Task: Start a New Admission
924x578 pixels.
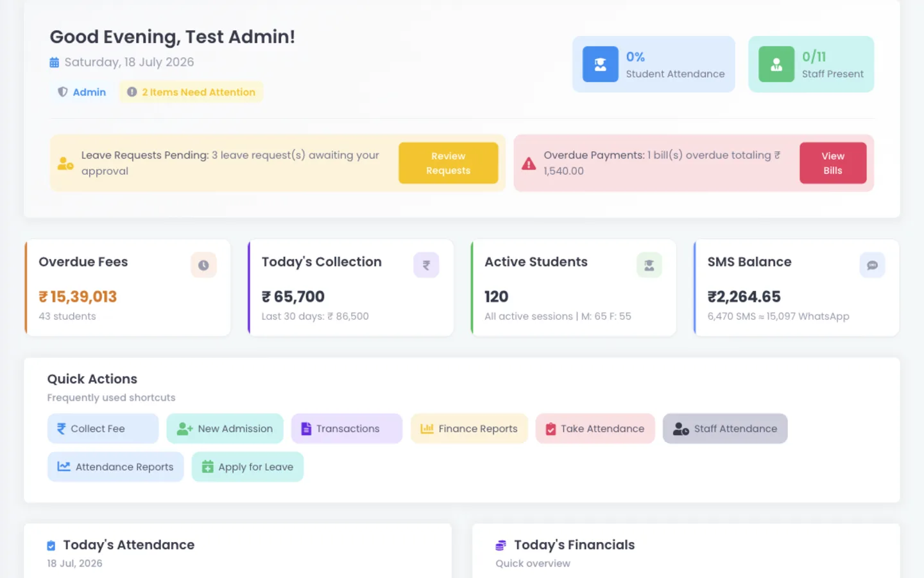Action: coord(225,428)
